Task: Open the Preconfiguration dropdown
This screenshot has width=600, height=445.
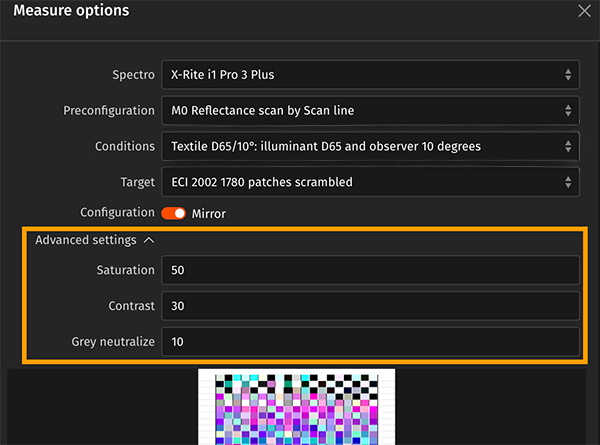Action: point(368,110)
